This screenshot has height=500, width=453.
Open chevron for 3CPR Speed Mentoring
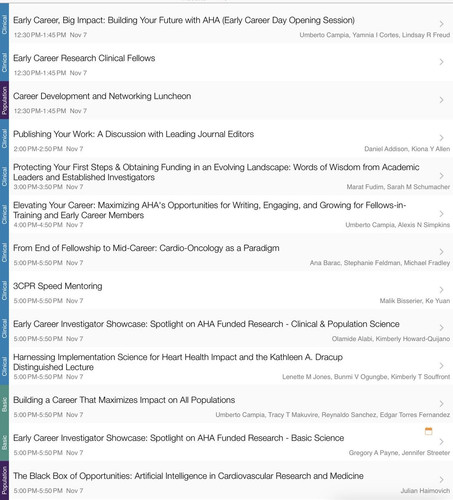[441, 290]
